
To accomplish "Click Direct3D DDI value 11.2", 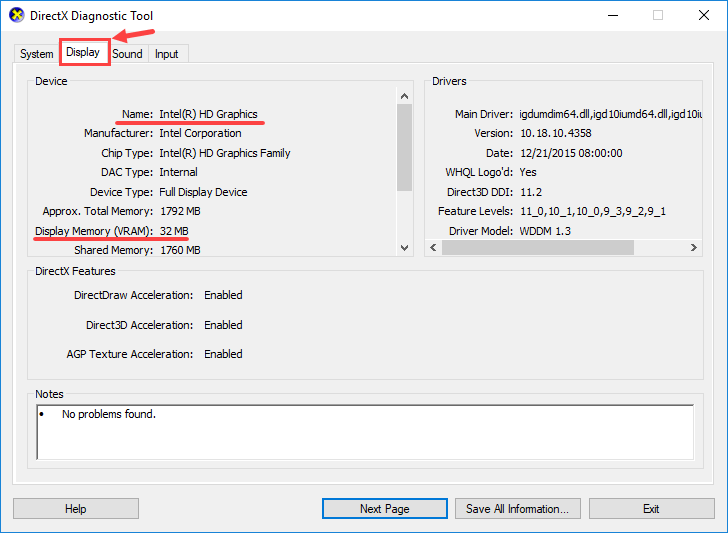I will click(531, 192).
